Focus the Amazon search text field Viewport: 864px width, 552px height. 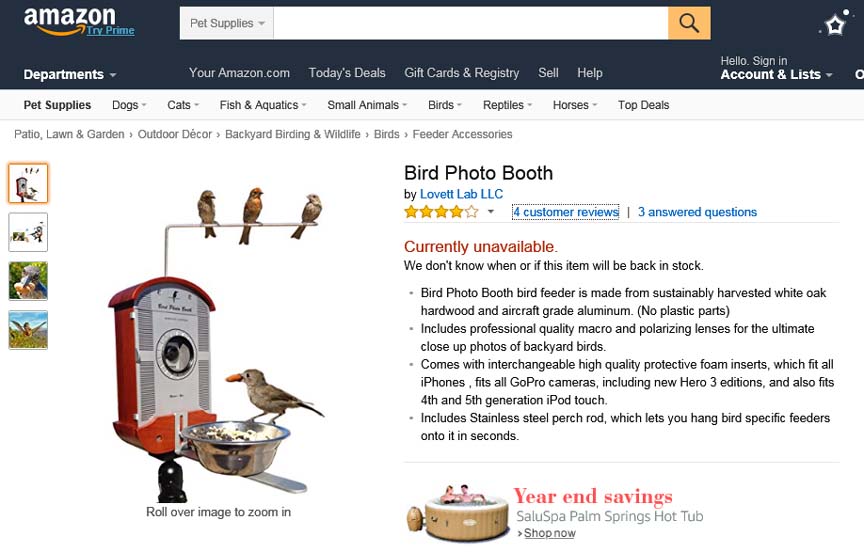tap(471, 23)
